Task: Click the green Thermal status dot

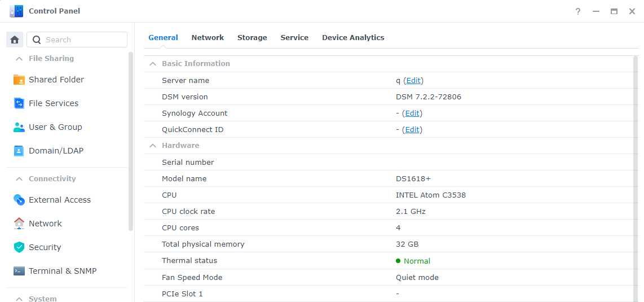Action: pyautogui.click(x=398, y=261)
